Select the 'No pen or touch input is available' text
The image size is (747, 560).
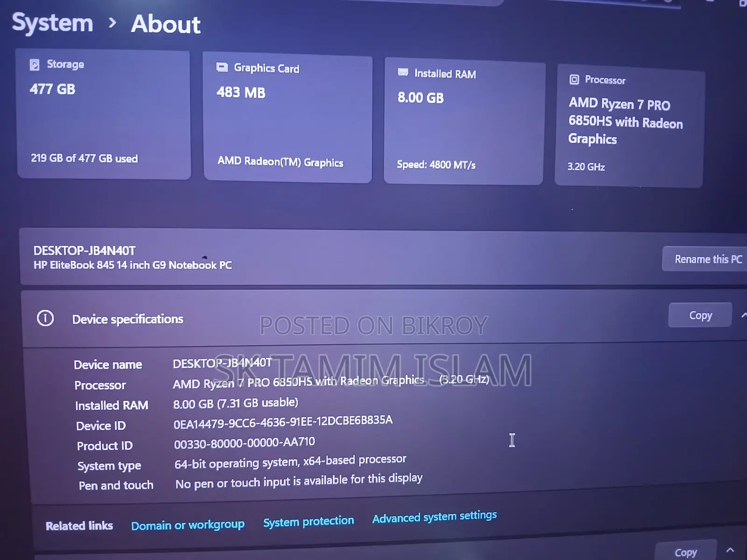299,481
